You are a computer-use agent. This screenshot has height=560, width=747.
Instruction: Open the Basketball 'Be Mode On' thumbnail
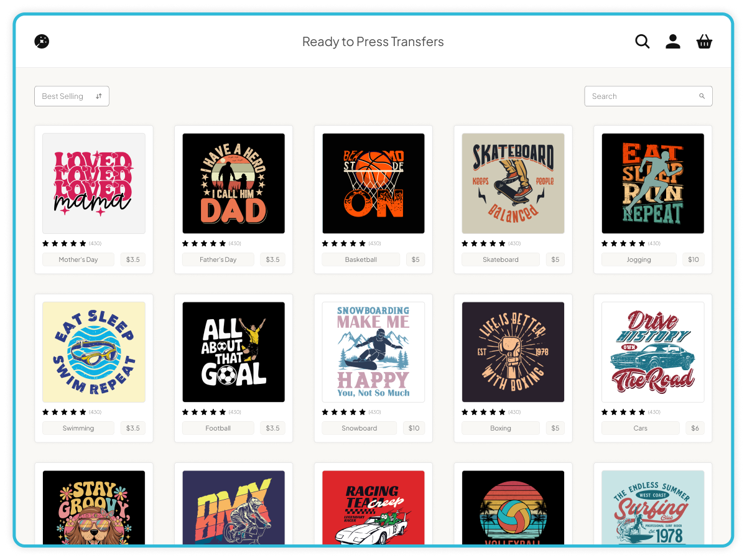pyautogui.click(x=373, y=184)
